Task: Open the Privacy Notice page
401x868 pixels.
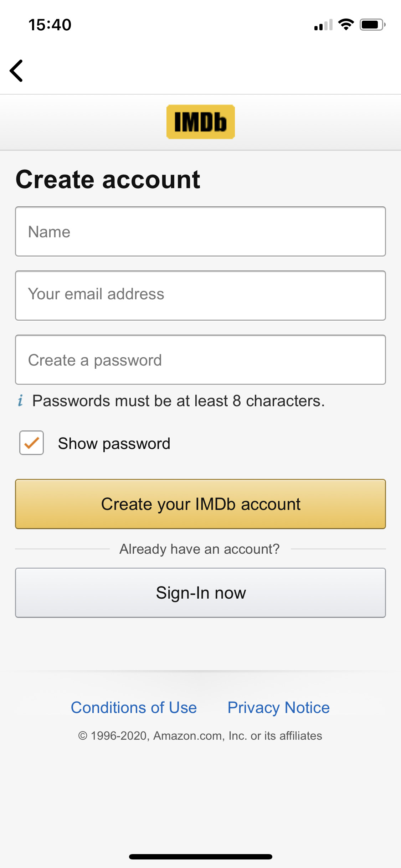Action: [x=278, y=707]
